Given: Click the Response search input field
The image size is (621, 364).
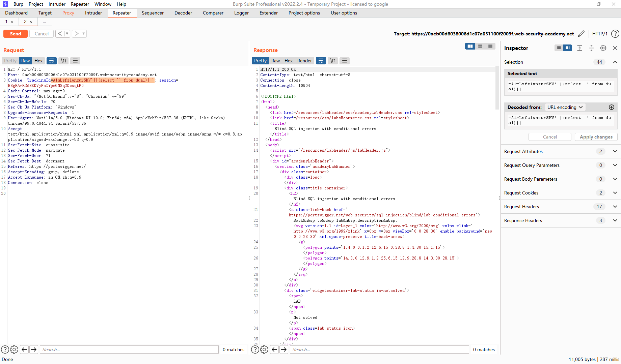Looking at the screenshot, I should coord(379,350).
